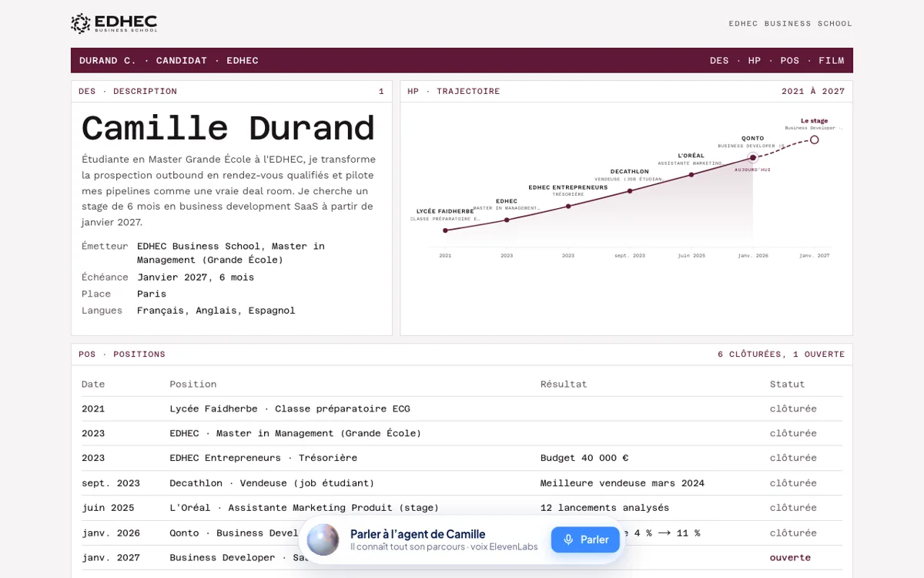Click the EDHEC Entrepreneurs Trésorière table row
This screenshot has width=924, height=578.
(x=462, y=458)
